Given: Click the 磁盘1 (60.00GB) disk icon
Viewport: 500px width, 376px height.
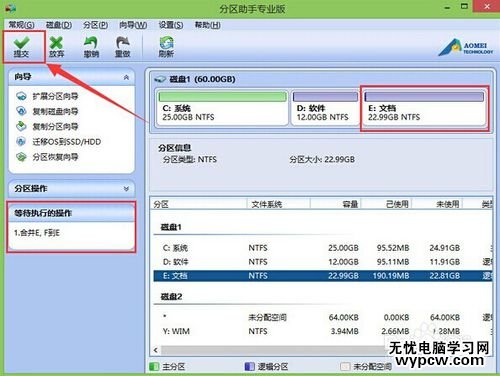Looking at the screenshot, I should pos(160,79).
